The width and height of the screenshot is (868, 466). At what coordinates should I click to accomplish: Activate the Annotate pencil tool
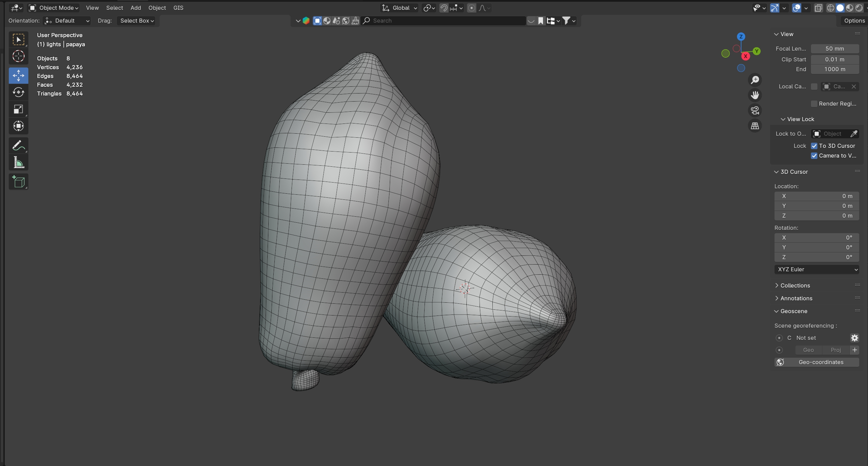[x=18, y=145]
